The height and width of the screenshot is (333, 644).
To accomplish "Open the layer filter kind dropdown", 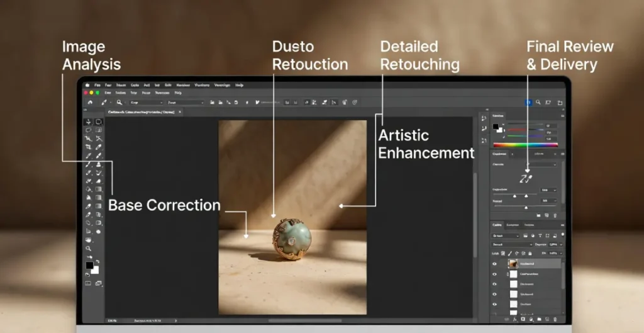I will (506, 236).
